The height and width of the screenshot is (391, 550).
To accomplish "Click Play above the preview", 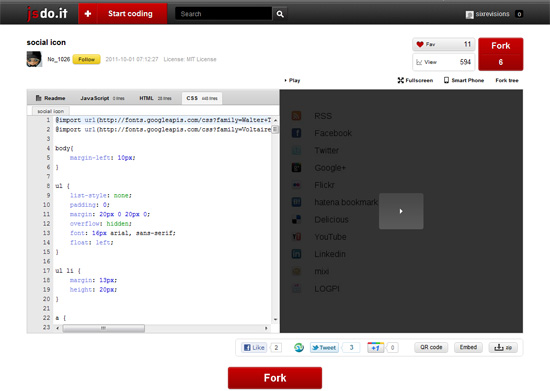I will coord(293,80).
